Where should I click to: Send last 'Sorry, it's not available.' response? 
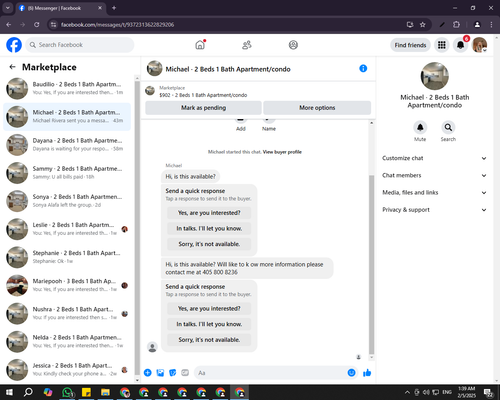click(x=209, y=340)
